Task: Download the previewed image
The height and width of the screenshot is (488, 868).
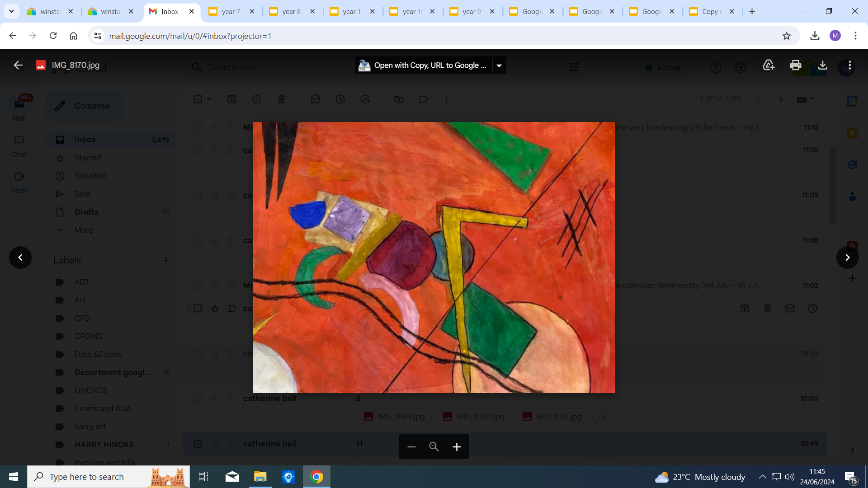Action: pyautogui.click(x=822, y=65)
